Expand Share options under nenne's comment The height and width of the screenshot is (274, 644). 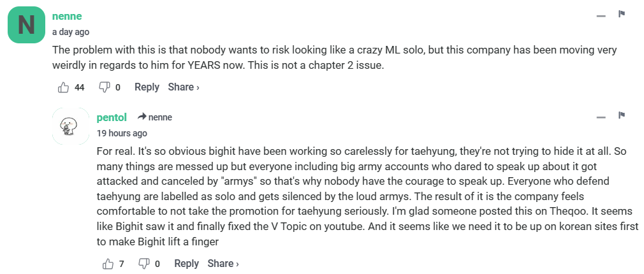tap(184, 87)
